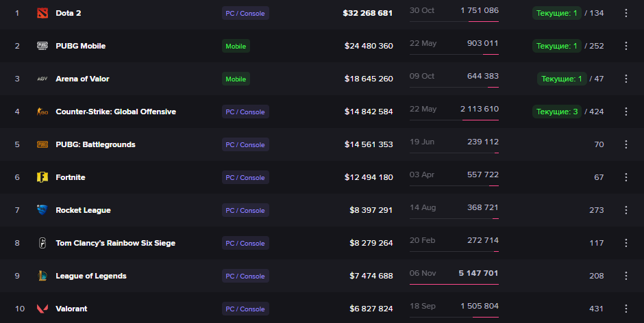Open the three-dot menu for PUBG: Battlegrounds
644x323 pixels.
[x=626, y=144]
